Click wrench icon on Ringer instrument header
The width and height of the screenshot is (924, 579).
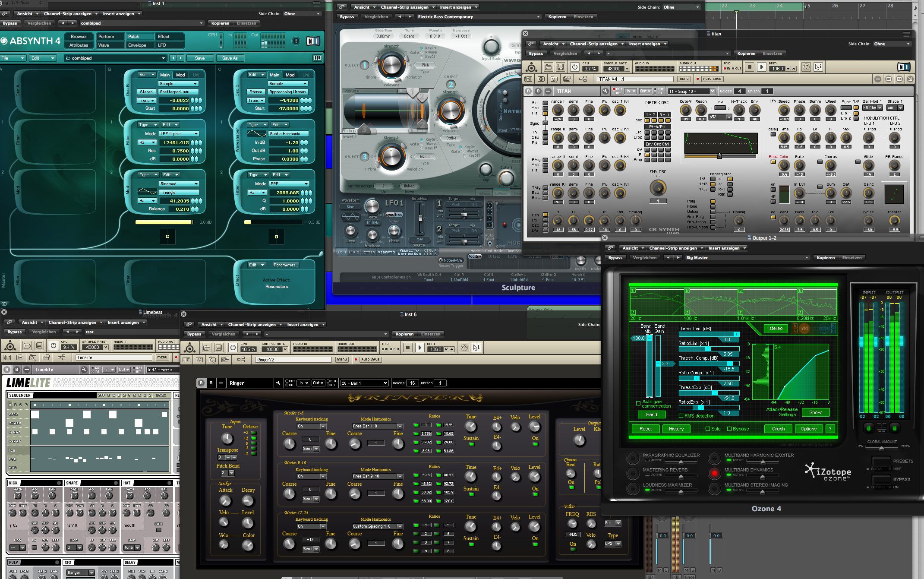(278, 383)
